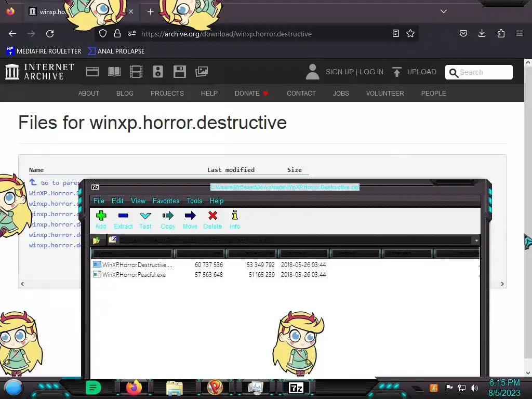
Task: Click the Go to parent directory link
Action: [55, 182]
